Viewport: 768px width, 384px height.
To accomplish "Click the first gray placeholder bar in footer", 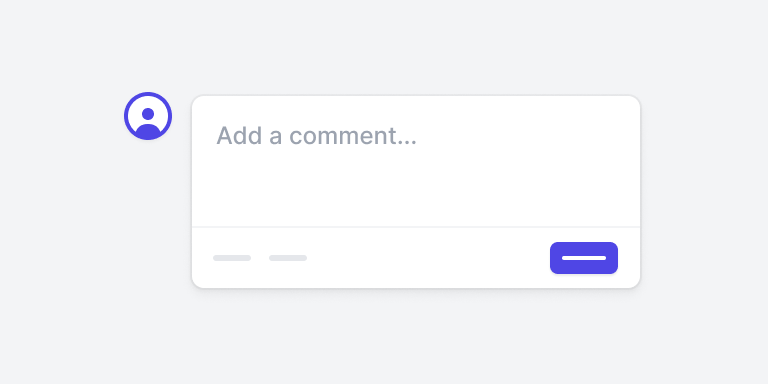I will pyautogui.click(x=232, y=258).
